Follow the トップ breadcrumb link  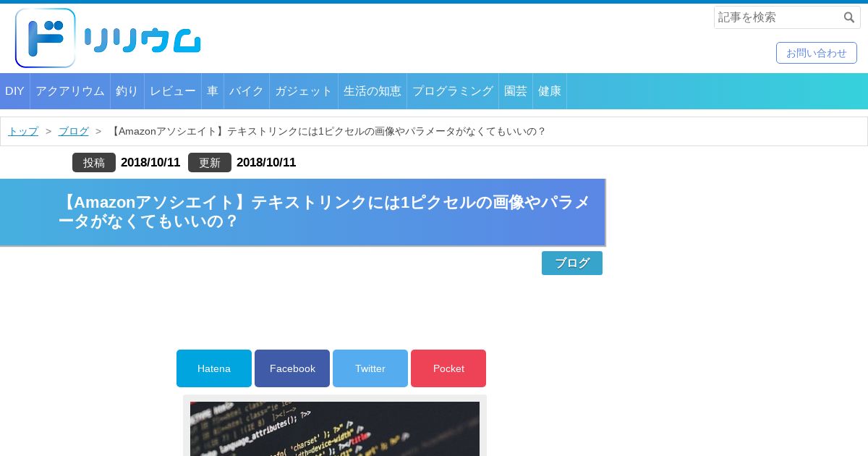tap(23, 131)
